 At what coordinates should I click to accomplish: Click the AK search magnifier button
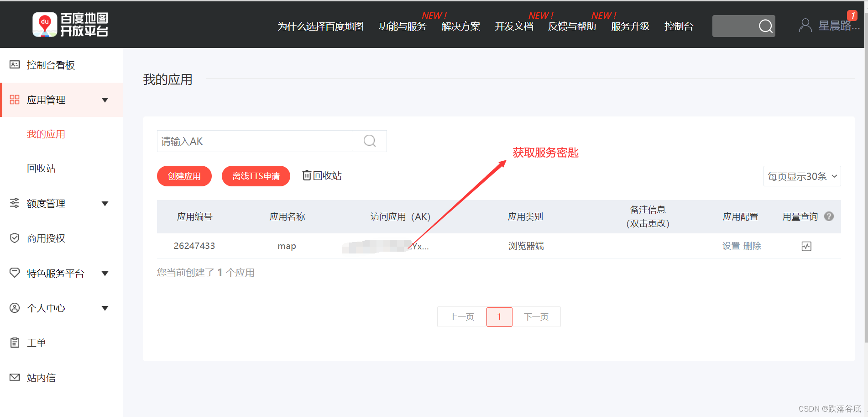tap(370, 141)
